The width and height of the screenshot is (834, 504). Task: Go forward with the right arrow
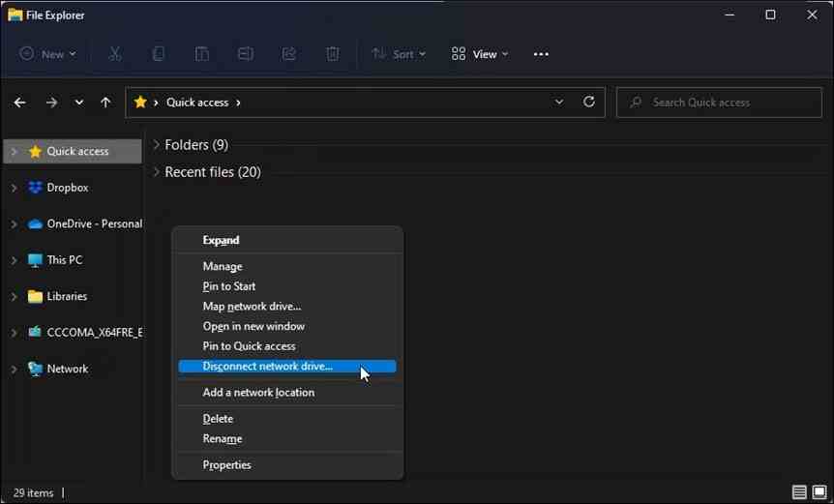coord(51,103)
